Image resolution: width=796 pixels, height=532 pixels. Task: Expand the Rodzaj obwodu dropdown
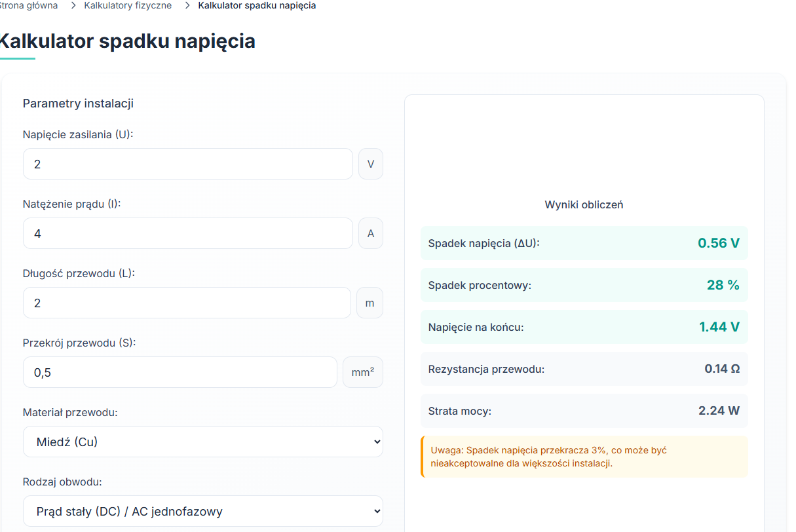[202, 511]
